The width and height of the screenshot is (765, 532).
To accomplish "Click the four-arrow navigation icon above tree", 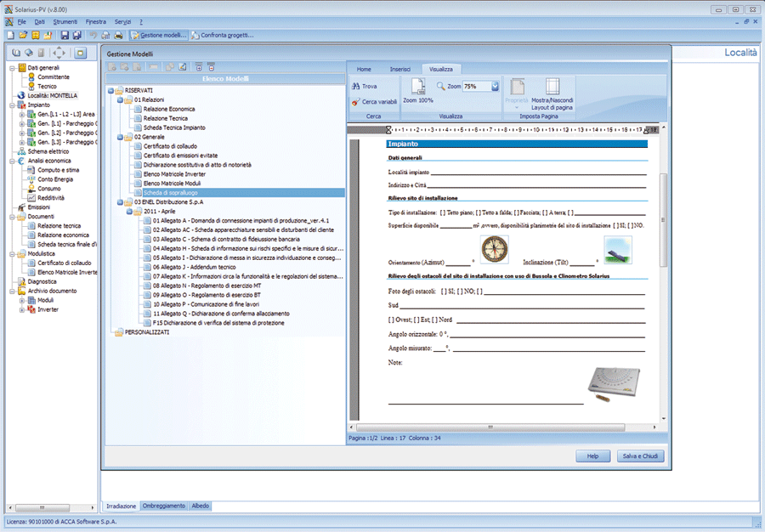I will click(x=59, y=53).
